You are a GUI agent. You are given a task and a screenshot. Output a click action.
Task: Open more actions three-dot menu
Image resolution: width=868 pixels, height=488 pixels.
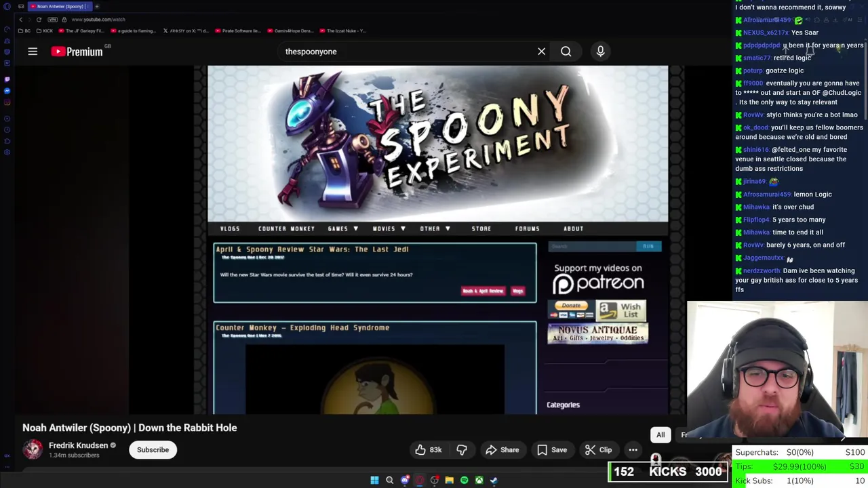pyautogui.click(x=633, y=450)
